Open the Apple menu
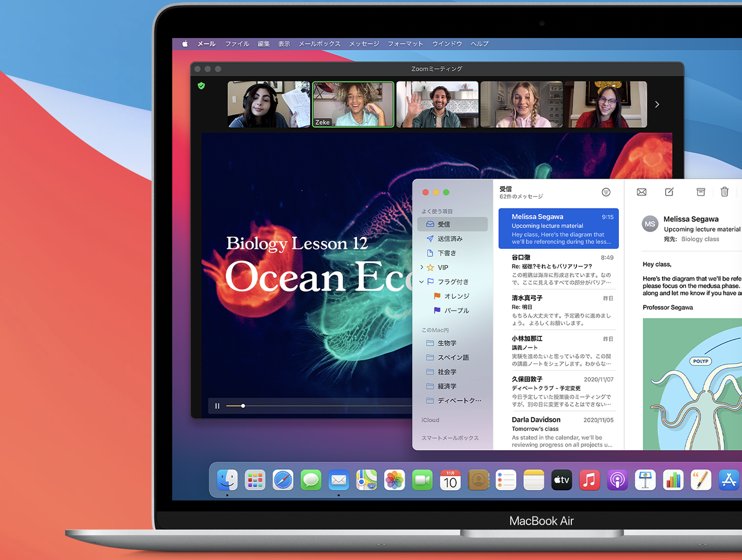This screenshot has height=560, width=742. pos(185,44)
